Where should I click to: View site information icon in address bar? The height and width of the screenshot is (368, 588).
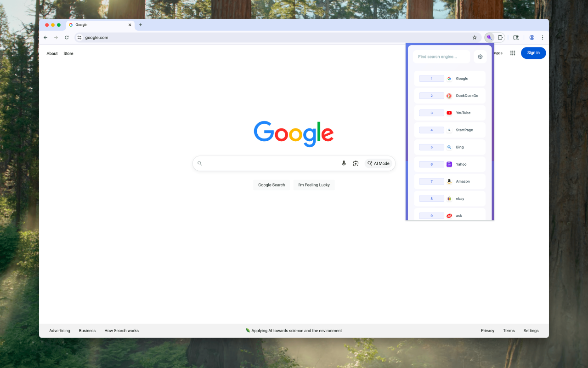click(79, 38)
